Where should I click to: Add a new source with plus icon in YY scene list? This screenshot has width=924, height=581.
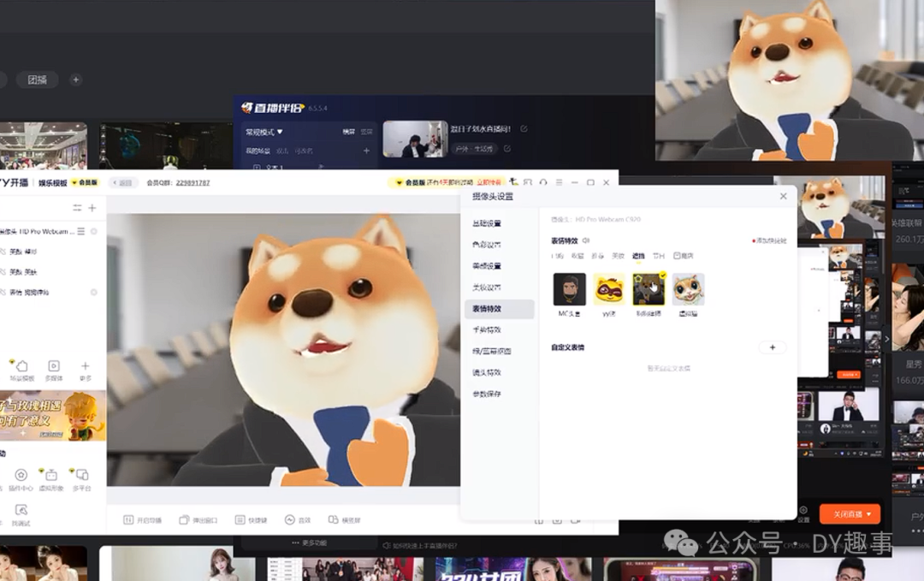[92, 208]
